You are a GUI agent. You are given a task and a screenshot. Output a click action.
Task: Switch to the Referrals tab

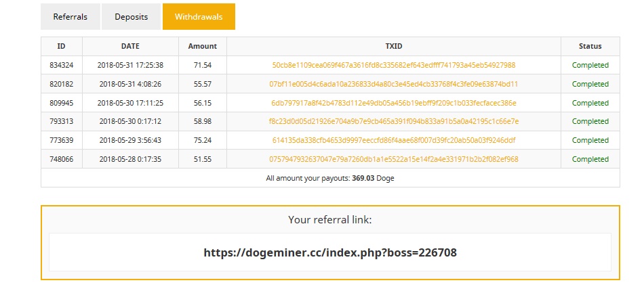(71, 17)
